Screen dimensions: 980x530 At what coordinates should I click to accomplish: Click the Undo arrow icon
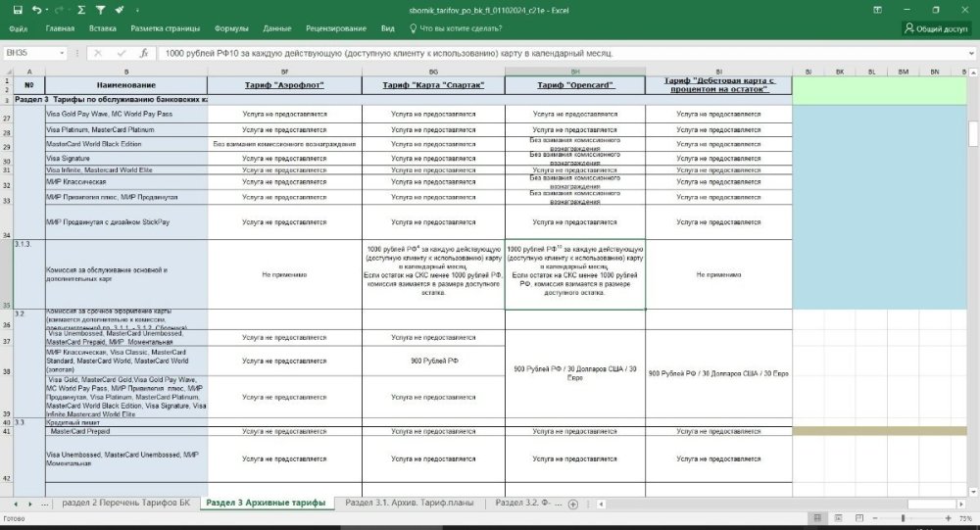click(36, 9)
